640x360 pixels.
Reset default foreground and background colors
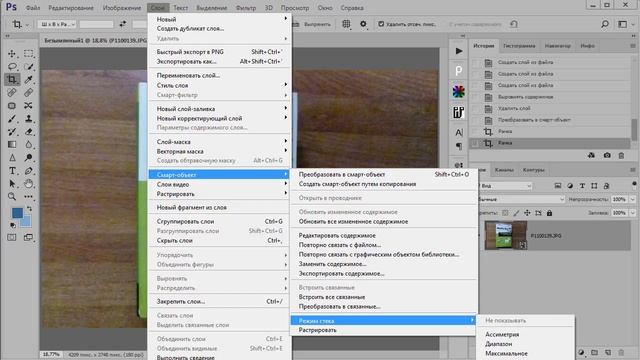pos(13,225)
